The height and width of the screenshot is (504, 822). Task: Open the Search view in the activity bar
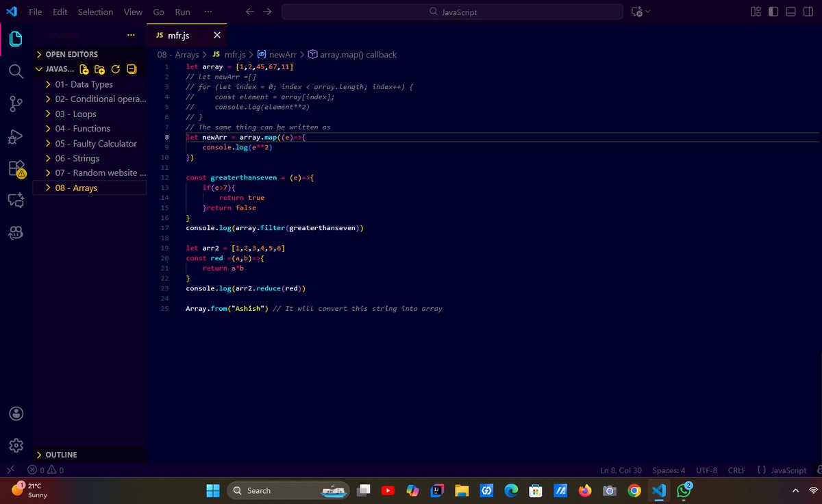pyautogui.click(x=15, y=71)
